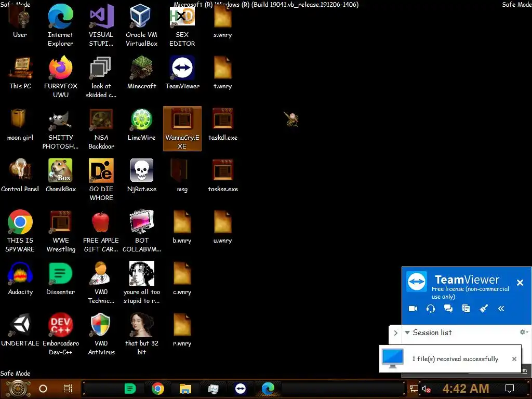
Task: Open Internet Explorer desktop icon
Action: tap(60, 26)
